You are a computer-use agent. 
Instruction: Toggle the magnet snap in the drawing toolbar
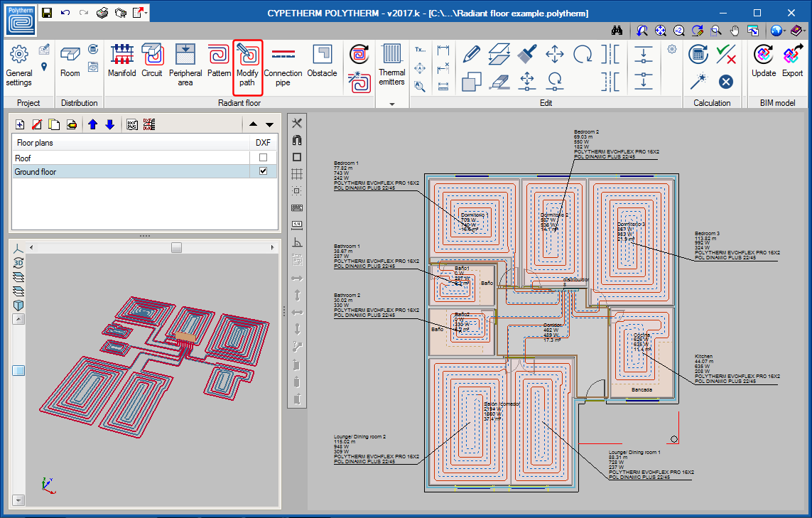(296, 141)
